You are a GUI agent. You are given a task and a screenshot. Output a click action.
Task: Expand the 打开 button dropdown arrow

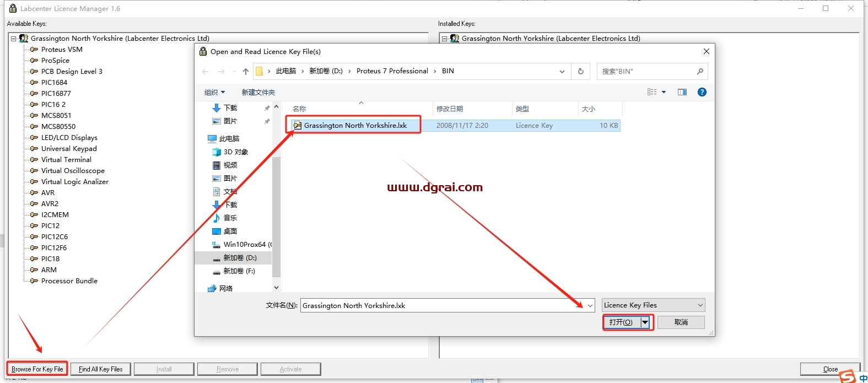point(645,322)
